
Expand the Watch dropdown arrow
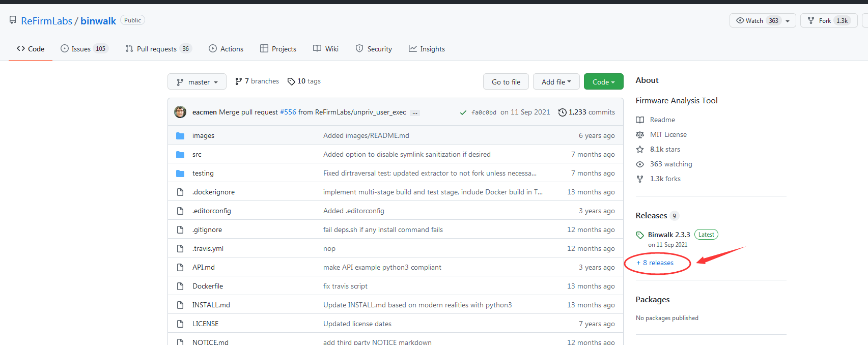[788, 21]
